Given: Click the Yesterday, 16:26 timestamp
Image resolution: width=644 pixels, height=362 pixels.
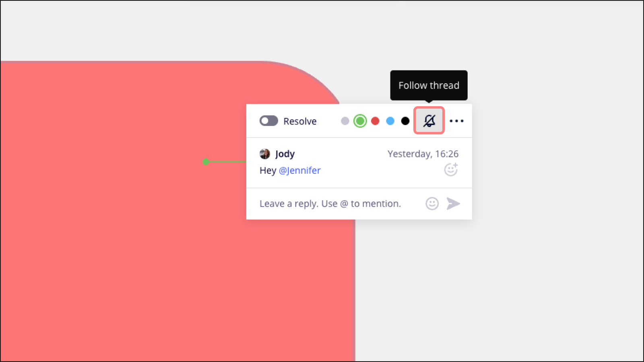Looking at the screenshot, I should (x=423, y=154).
